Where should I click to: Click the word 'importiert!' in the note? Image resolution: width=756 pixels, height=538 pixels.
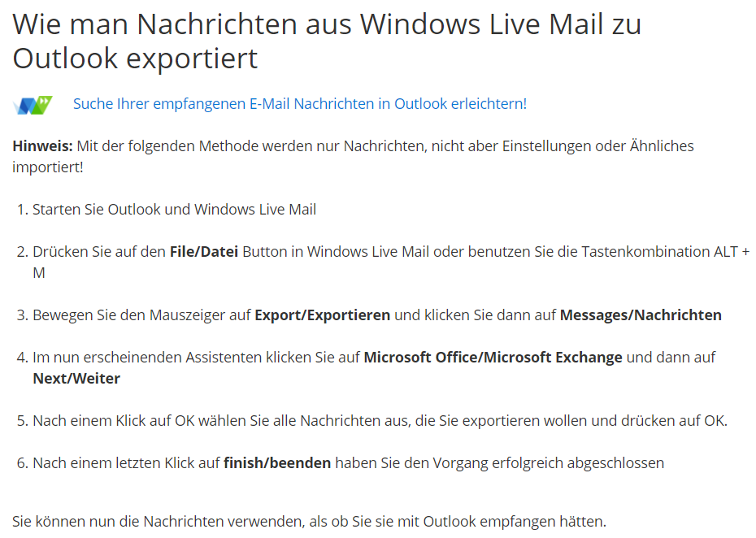pyautogui.click(x=48, y=167)
